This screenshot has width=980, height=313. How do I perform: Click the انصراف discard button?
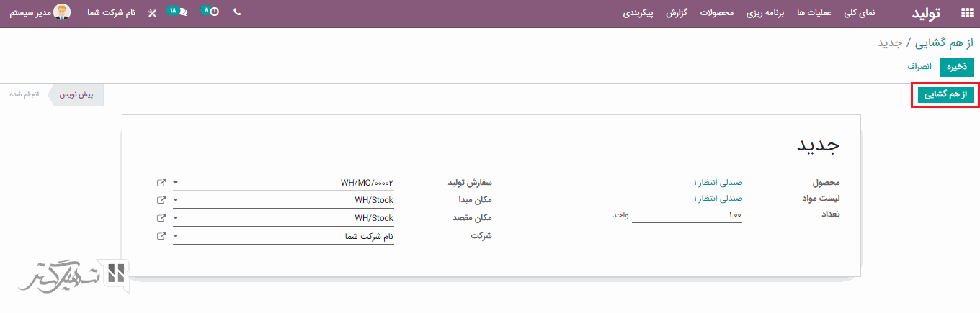(x=919, y=67)
